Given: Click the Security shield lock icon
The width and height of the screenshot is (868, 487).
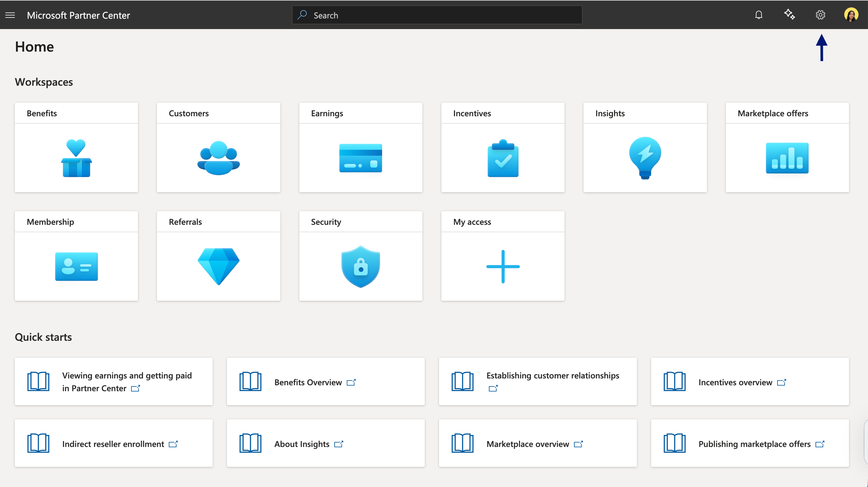Looking at the screenshot, I should 360,266.
